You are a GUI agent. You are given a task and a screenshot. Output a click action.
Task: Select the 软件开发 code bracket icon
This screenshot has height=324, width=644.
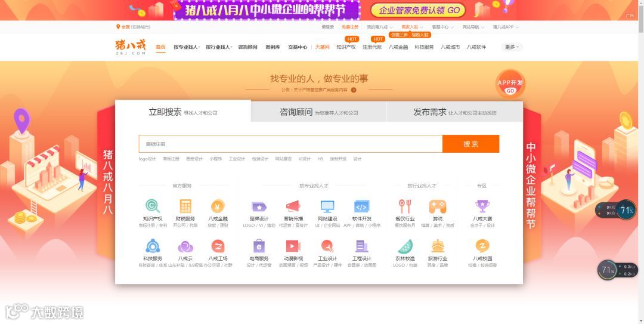point(361,206)
